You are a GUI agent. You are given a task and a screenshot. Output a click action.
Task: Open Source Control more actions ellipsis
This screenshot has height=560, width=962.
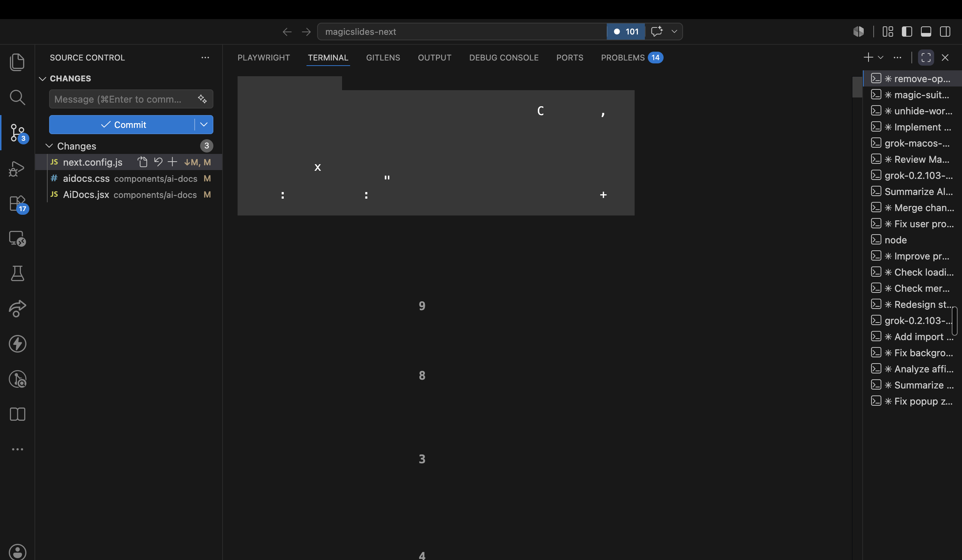click(205, 58)
